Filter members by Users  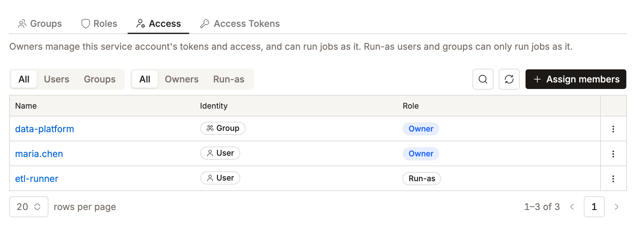coord(57,79)
